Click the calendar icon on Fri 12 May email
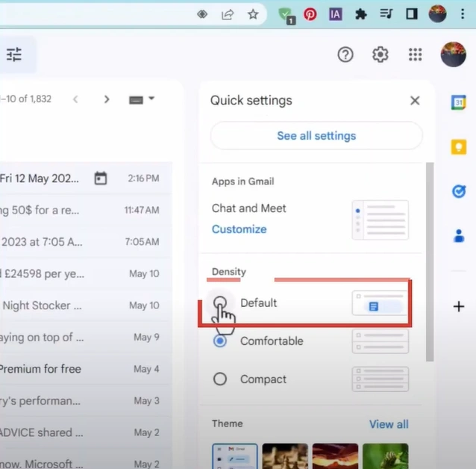Viewport: 476px width, 469px height. [101, 178]
